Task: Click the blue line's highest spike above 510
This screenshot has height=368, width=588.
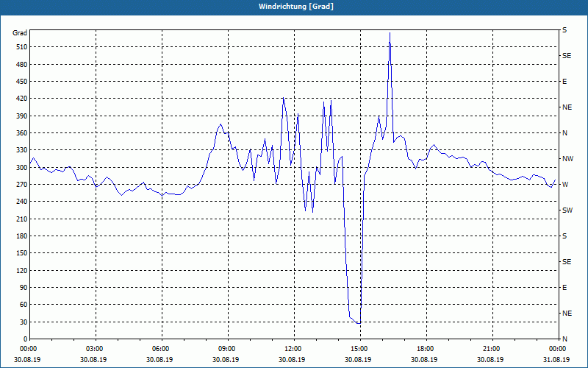Action: point(390,34)
